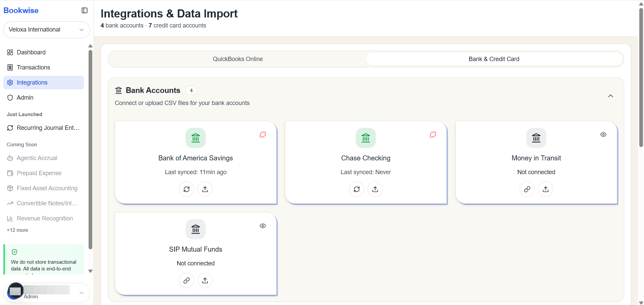The height and width of the screenshot is (305, 644).
Task: Upload CSV for SIP Mutual Funds
Action: tap(205, 281)
